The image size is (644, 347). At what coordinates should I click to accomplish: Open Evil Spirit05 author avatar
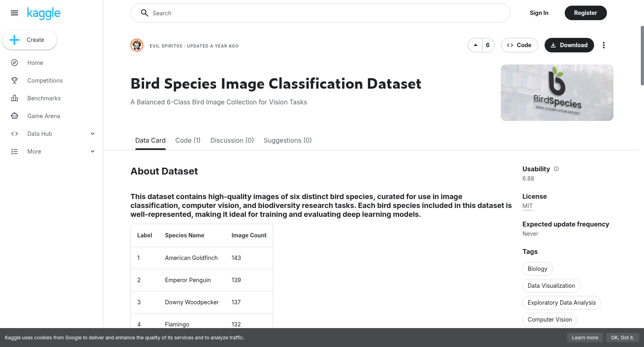pos(137,45)
